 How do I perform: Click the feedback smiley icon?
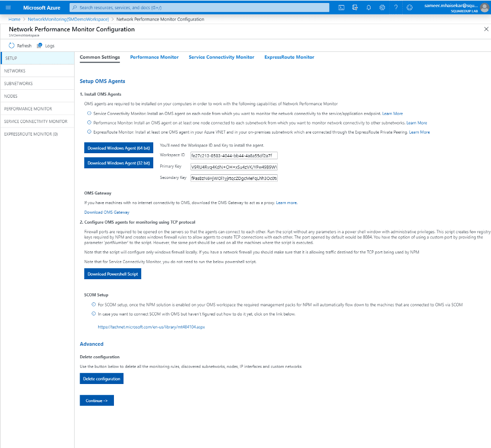click(x=409, y=8)
